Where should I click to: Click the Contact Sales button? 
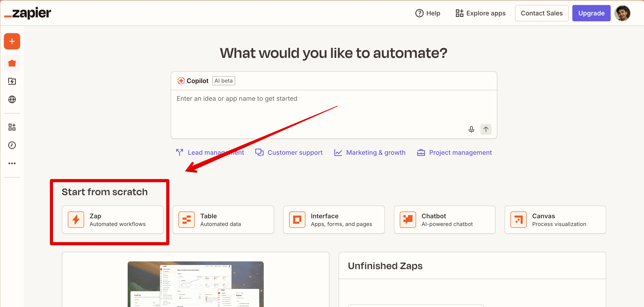542,13
